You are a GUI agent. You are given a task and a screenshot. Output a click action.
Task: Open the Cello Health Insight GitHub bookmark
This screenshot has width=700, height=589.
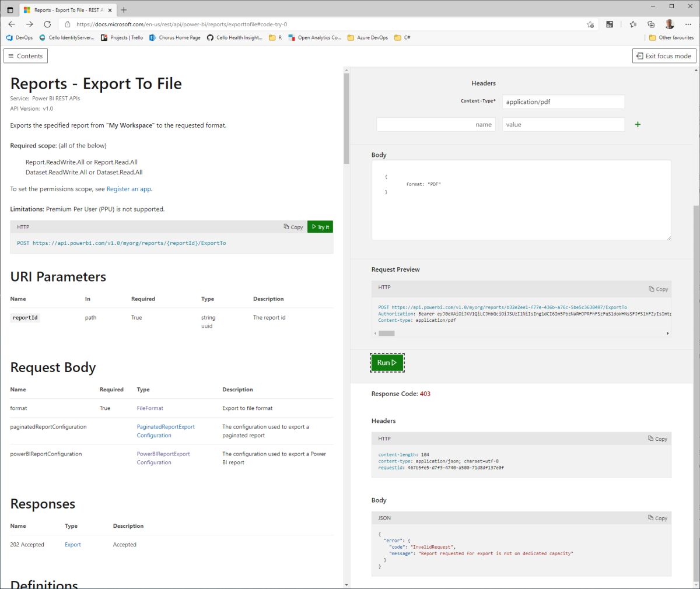[235, 37]
